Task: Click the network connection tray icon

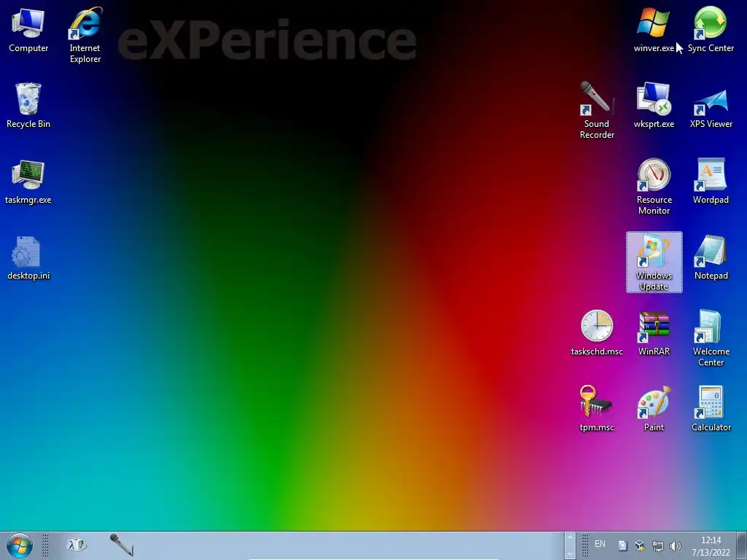Action: pos(657,546)
